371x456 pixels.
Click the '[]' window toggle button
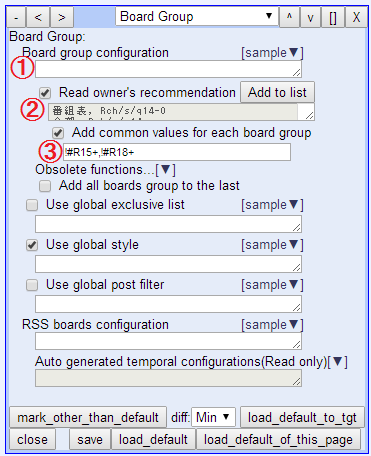[x=333, y=17]
